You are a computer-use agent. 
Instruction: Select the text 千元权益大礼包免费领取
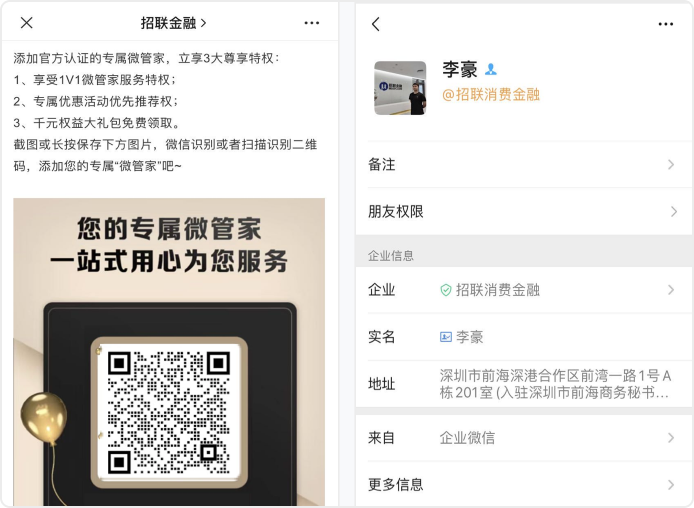[x=103, y=123]
